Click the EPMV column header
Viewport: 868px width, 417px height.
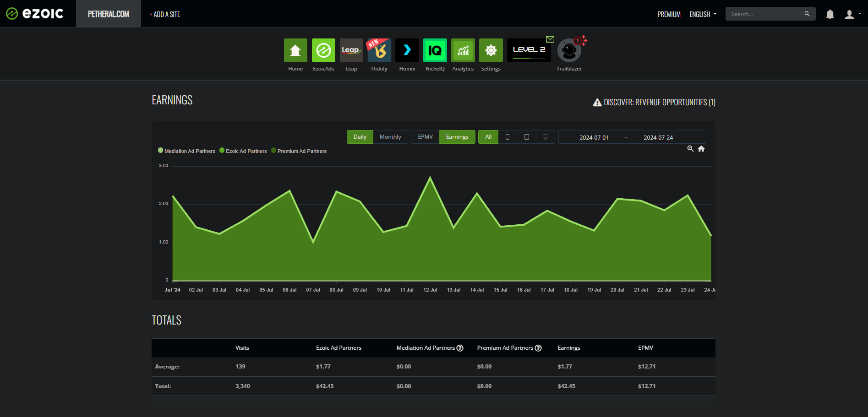(x=645, y=348)
